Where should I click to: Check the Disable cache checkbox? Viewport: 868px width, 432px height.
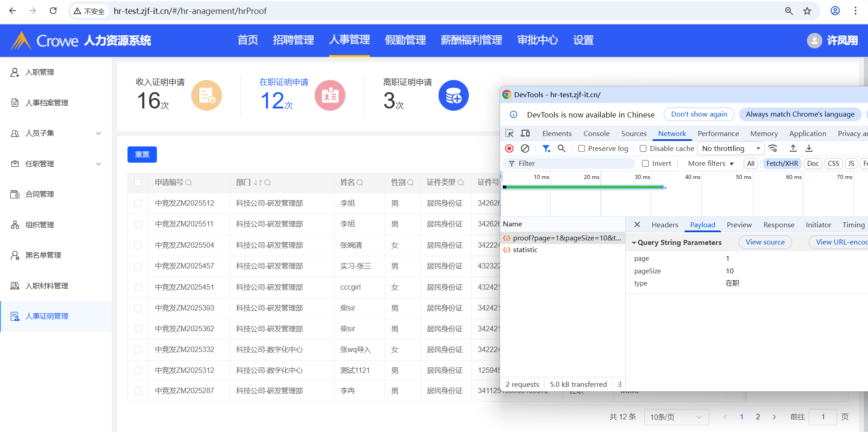point(643,149)
